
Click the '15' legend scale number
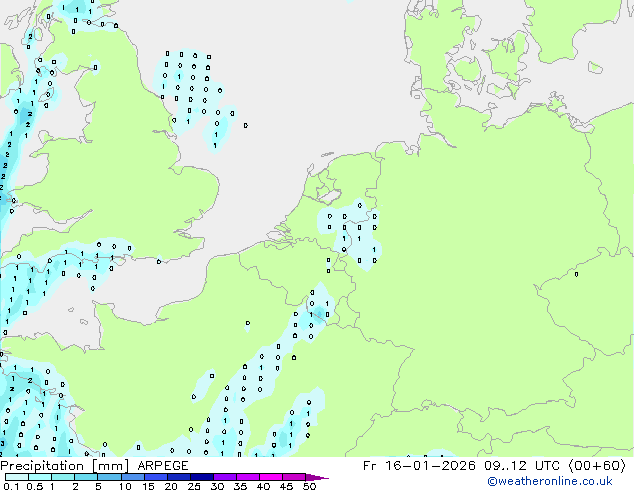pos(148,486)
